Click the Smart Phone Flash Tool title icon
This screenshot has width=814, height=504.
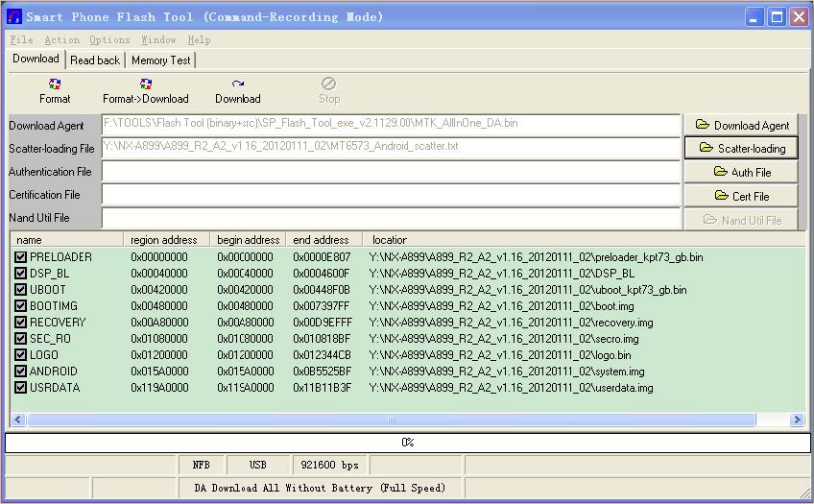coord(15,16)
